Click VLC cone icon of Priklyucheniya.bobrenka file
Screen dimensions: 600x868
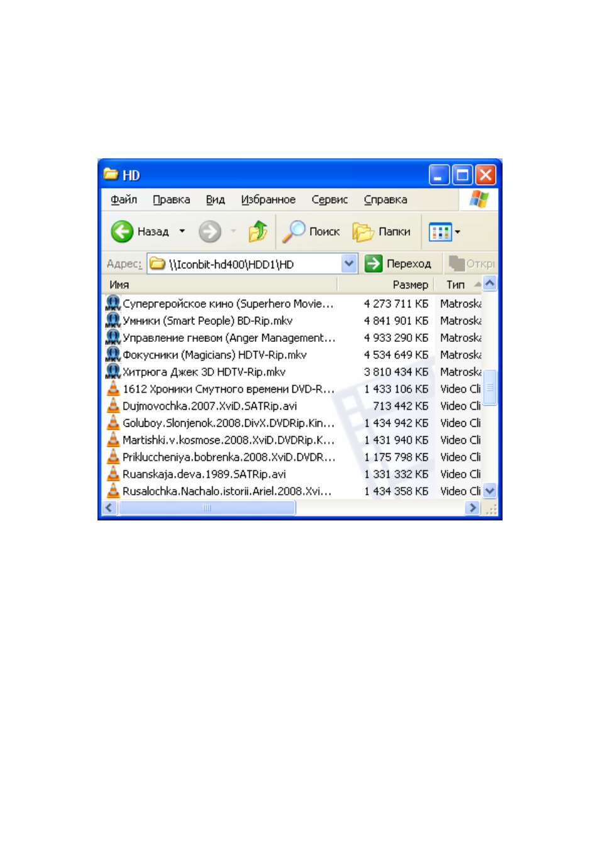[113, 456]
